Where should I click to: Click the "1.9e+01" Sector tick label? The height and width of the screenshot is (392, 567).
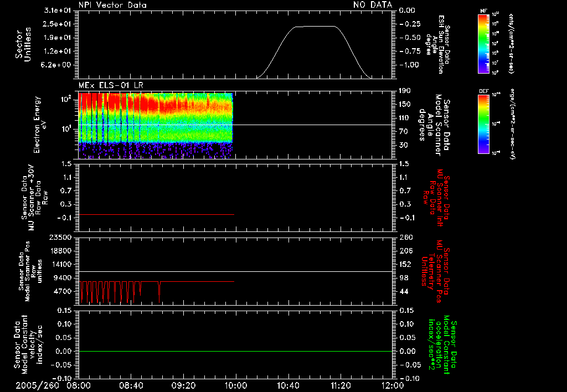(58, 38)
